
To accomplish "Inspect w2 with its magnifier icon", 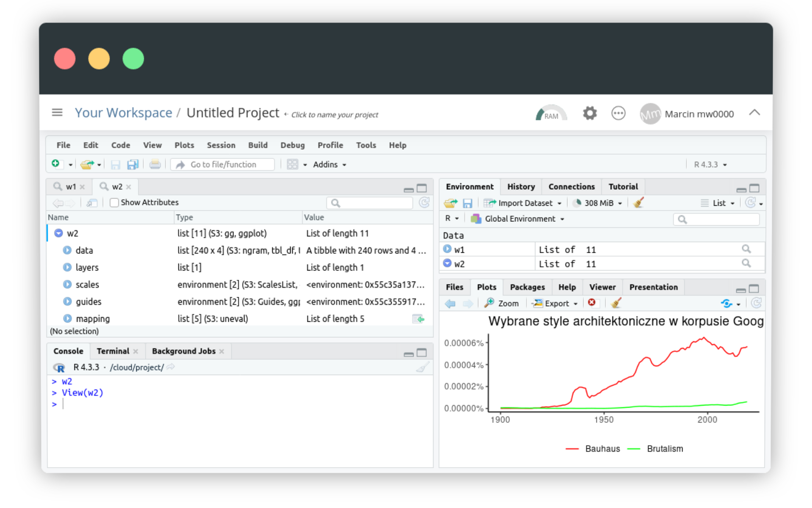I will (746, 263).
